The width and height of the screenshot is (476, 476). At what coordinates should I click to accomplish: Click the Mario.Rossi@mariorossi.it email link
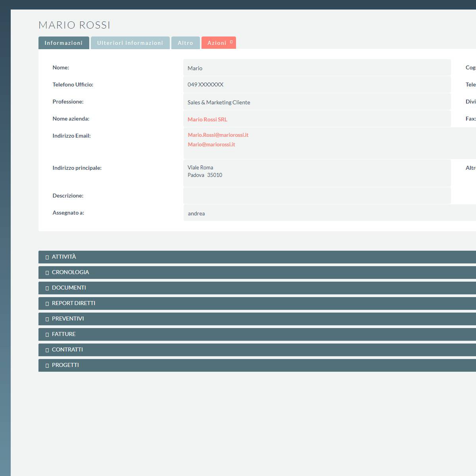point(218,135)
